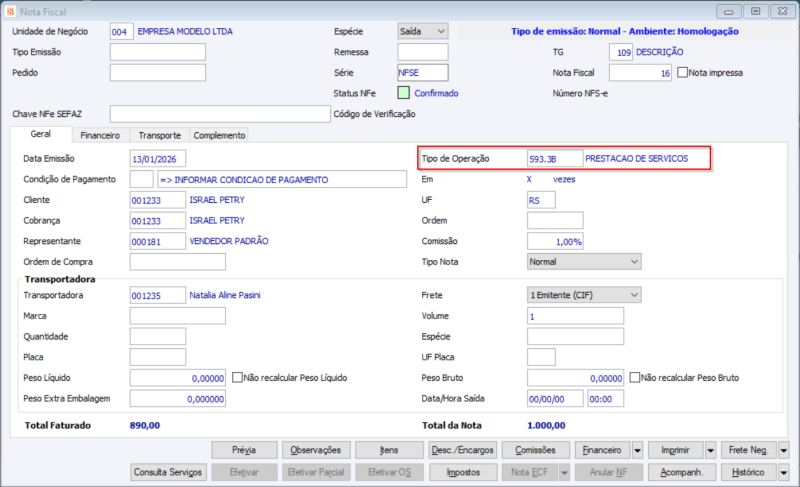
Task: Click the Impostos button
Action: tap(463, 472)
